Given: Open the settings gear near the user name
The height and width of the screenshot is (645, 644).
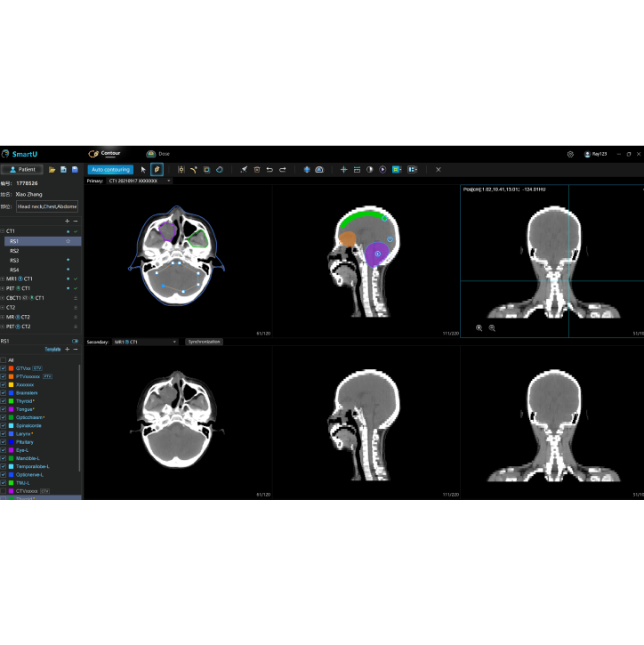Looking at the screenshot, I should (570, 154).
